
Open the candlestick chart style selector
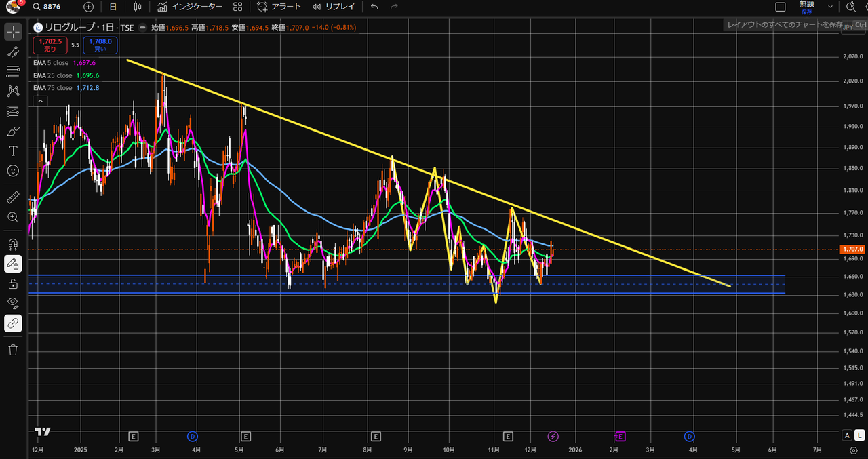138,7
